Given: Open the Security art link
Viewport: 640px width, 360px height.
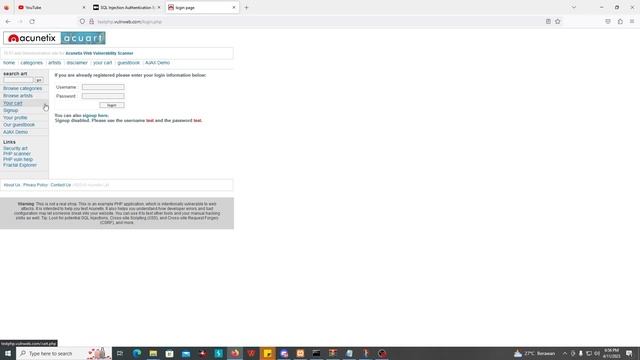Looking at the screenshot, I should (x=16, y=148).
